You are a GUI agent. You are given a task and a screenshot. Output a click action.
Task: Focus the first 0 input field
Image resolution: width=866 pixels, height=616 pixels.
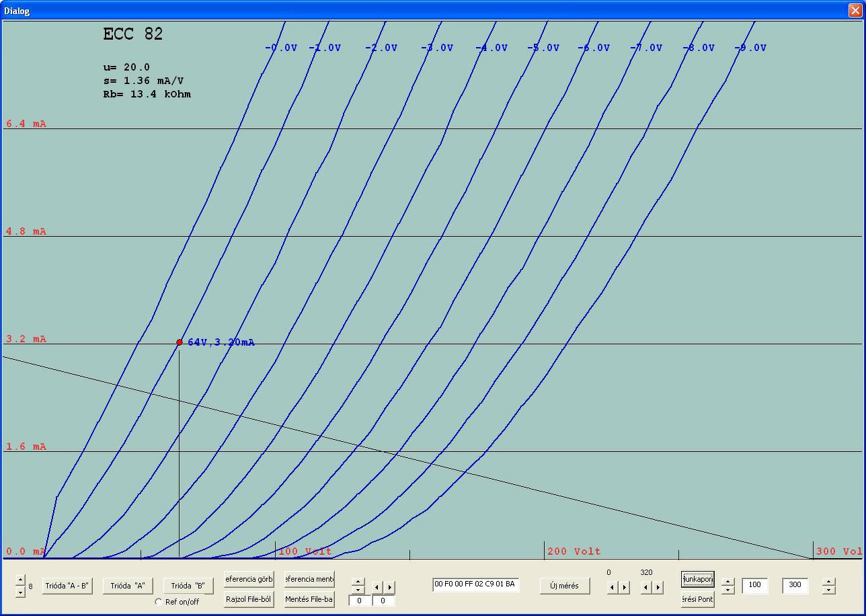(x=360, y=601)
